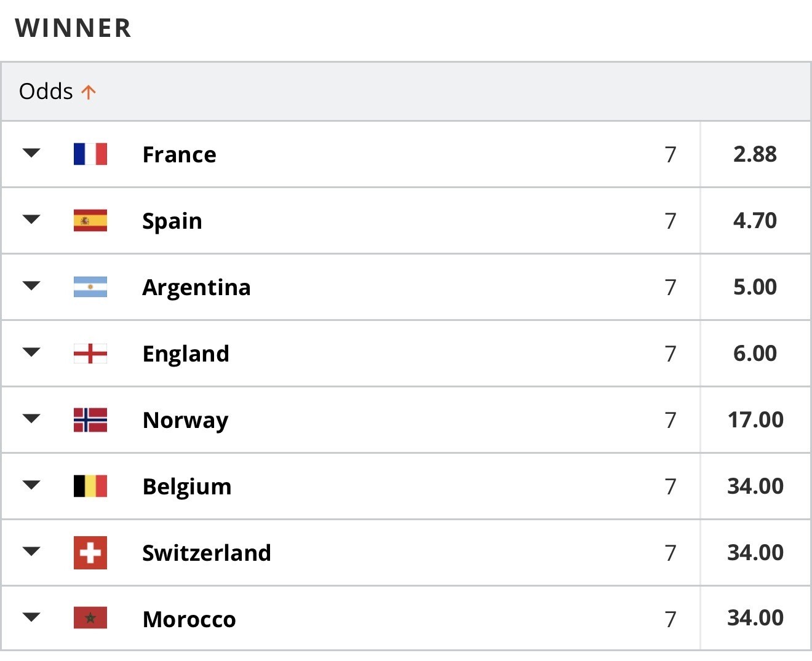Screen dimensions: 812x661
Task: Click the Morocco flag icon
Action: (x=90, y=618)
